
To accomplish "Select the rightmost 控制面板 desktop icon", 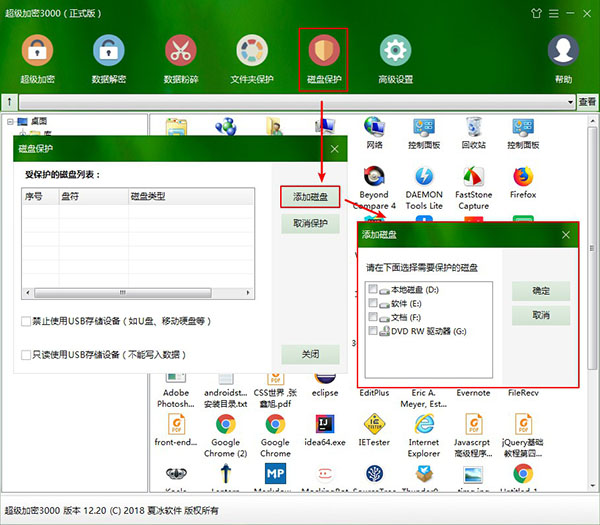I will coord(523,133).
